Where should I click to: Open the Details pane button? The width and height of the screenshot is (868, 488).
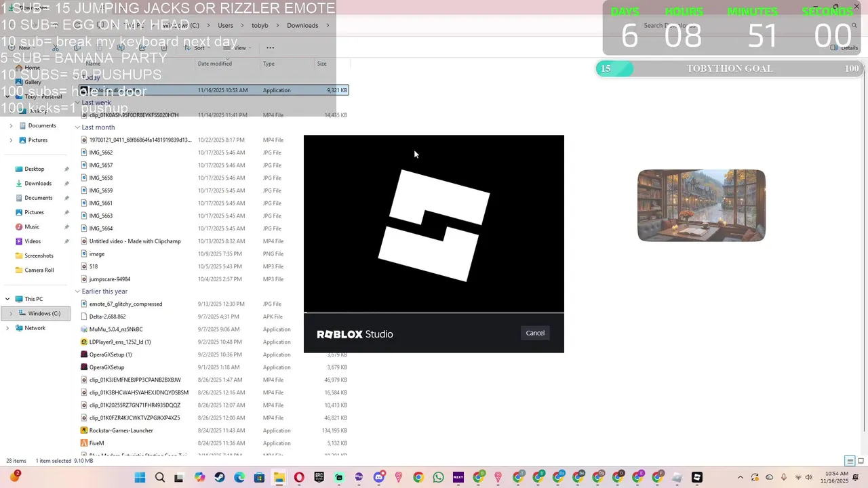click(x=845, y=48)
